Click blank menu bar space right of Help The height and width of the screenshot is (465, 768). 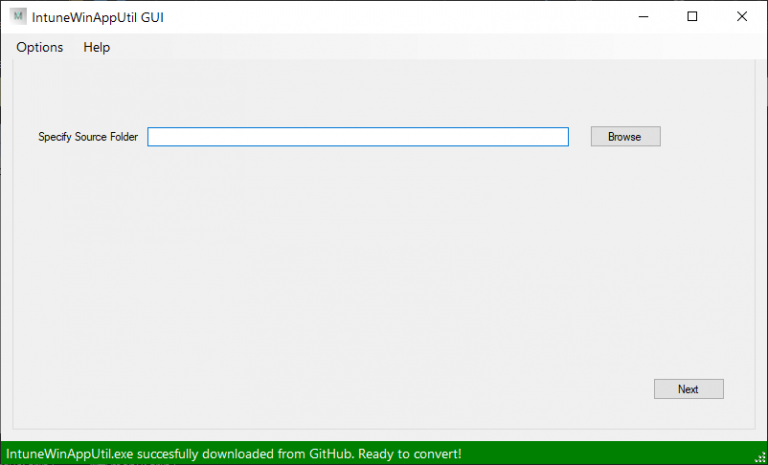[x=400, y=47]
